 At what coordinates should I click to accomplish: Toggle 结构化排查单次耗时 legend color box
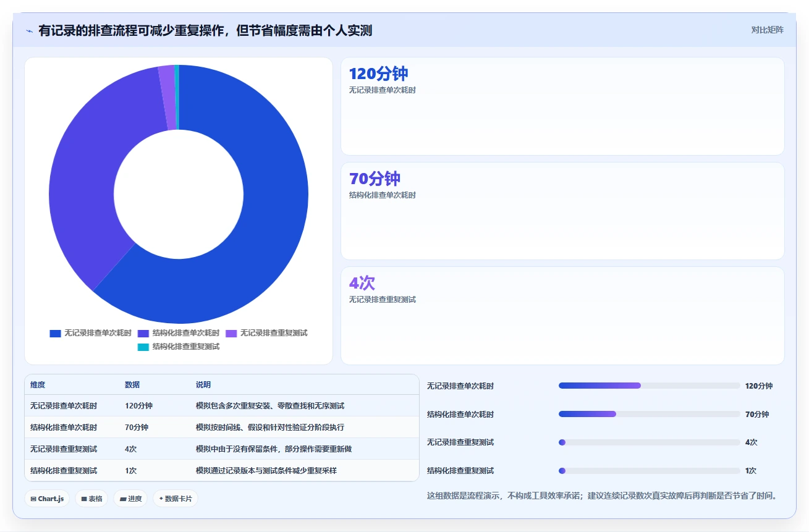pos(143,333)
